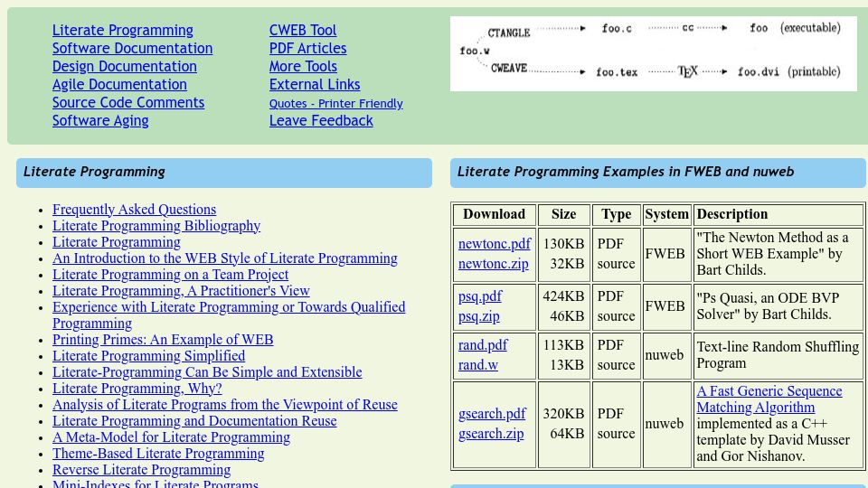Download psq.zip source
The width and height of the screenshot is (868, 488).
pyautogui.click(x=479, y=316)
